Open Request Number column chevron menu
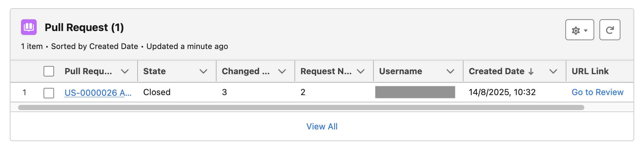The image size is (644, 149). [361, 71]
